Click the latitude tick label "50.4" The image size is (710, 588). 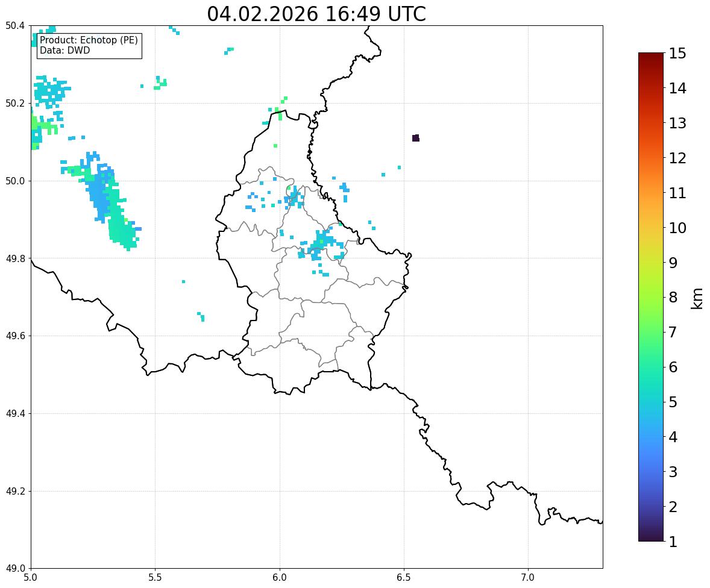pyautogui.click(x=14, y=26)
